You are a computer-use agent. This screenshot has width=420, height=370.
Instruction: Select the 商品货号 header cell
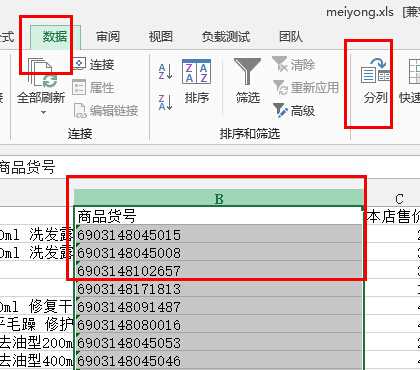219,216
